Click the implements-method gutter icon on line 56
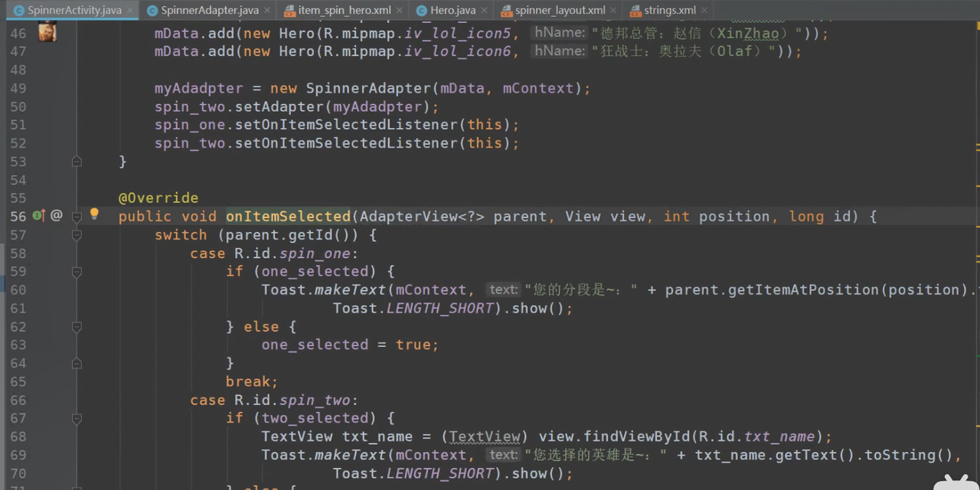Image resolution: width=980 pixels, height=490 pixels. [39, 216]
